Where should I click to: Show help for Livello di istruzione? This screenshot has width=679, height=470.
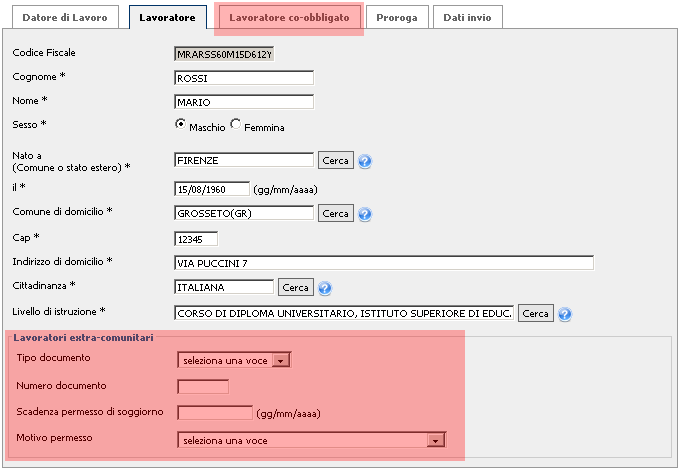[565, 314]
